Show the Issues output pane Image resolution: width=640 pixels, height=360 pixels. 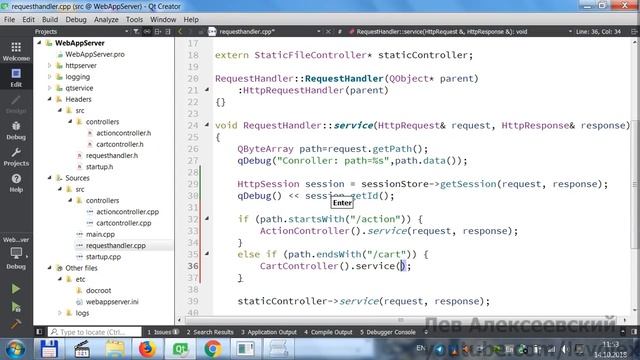click(163, 332)
